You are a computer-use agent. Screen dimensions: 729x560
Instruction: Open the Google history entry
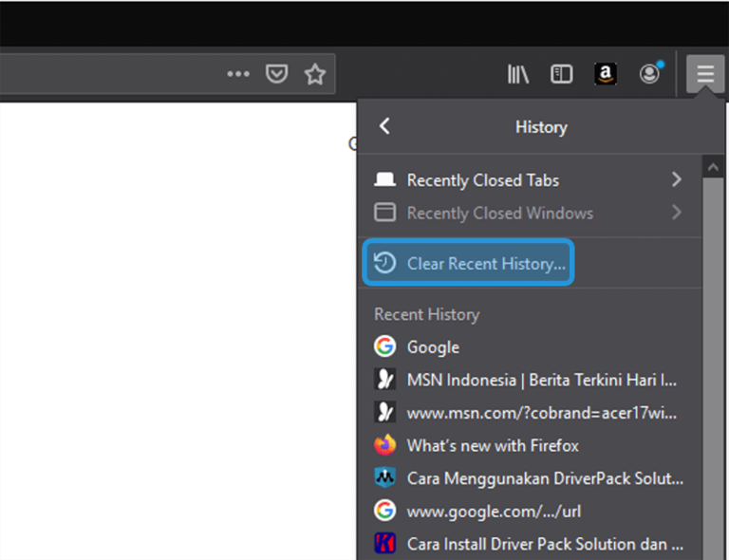530,346
